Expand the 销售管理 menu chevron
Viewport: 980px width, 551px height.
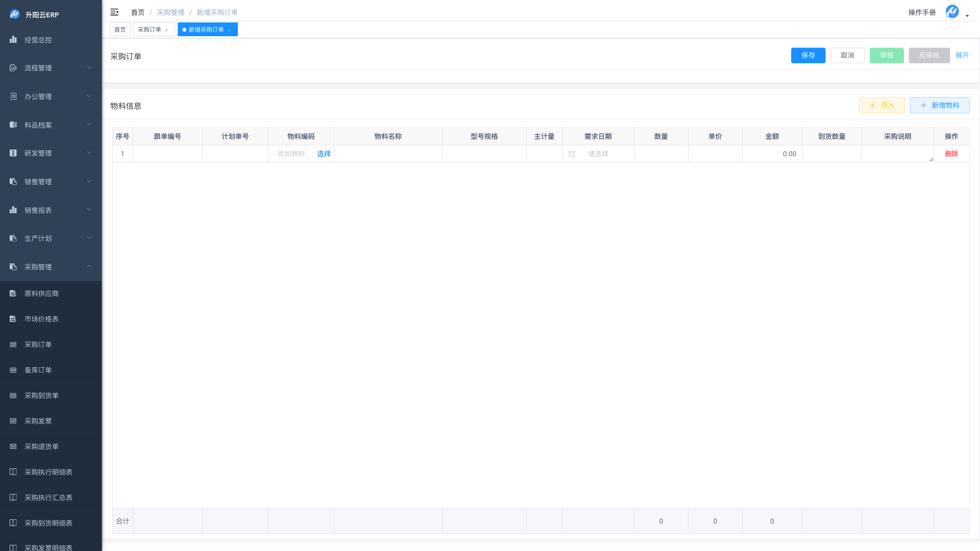point(89,182)
